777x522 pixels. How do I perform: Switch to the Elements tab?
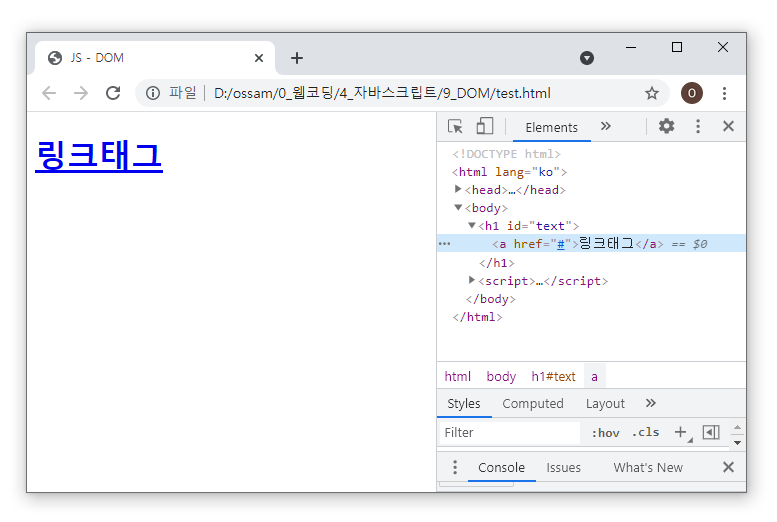coord(552,127)
